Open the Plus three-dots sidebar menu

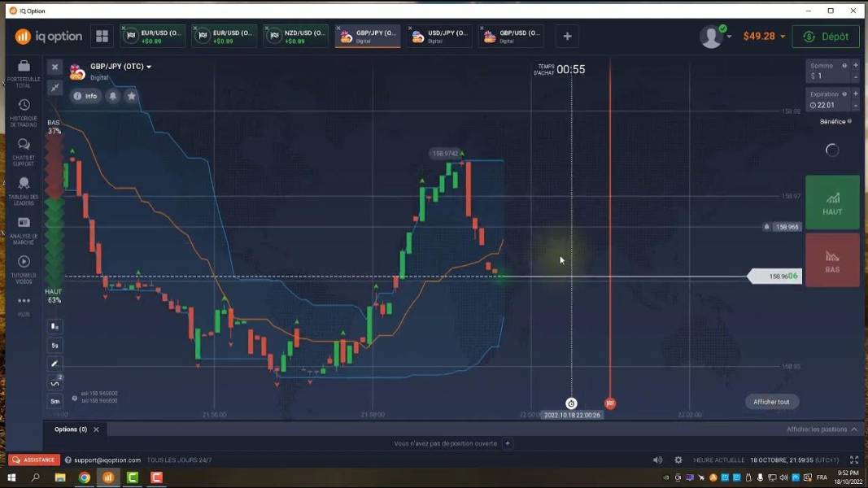coord(24,306)
